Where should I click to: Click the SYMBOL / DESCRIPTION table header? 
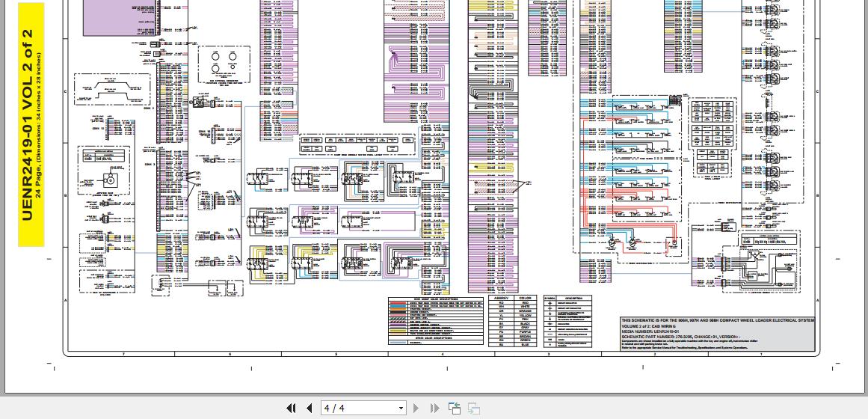coord(567,298)
